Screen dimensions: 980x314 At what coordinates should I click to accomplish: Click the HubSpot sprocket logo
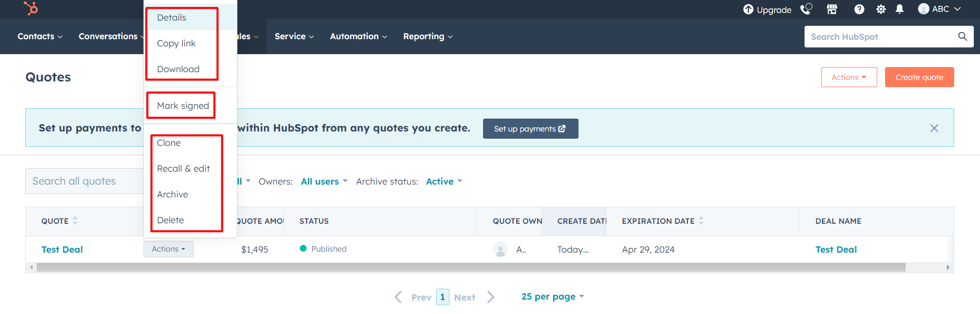[x=31, y=8]
